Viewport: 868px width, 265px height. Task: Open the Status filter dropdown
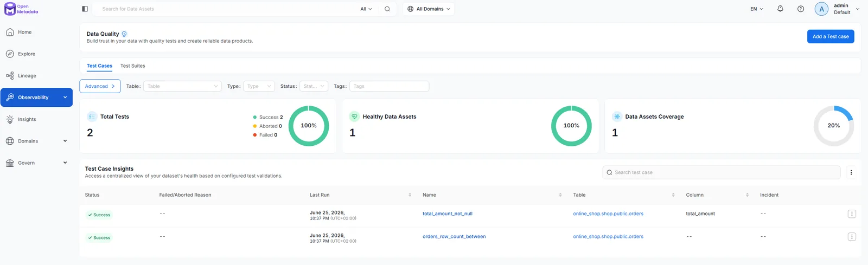(x=314, y=86)
